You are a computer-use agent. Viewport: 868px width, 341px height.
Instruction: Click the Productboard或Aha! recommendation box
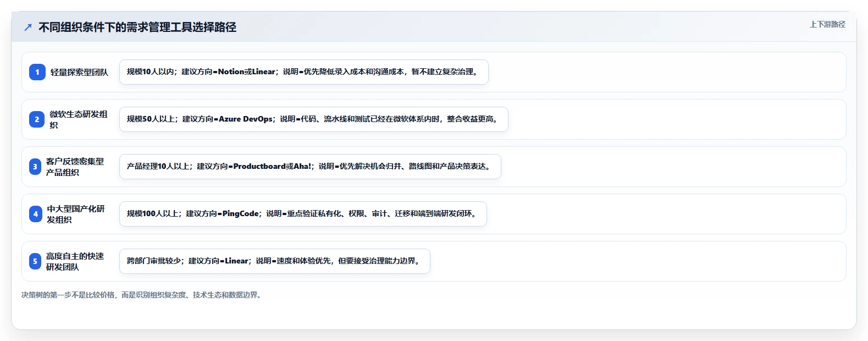[310, 167]
